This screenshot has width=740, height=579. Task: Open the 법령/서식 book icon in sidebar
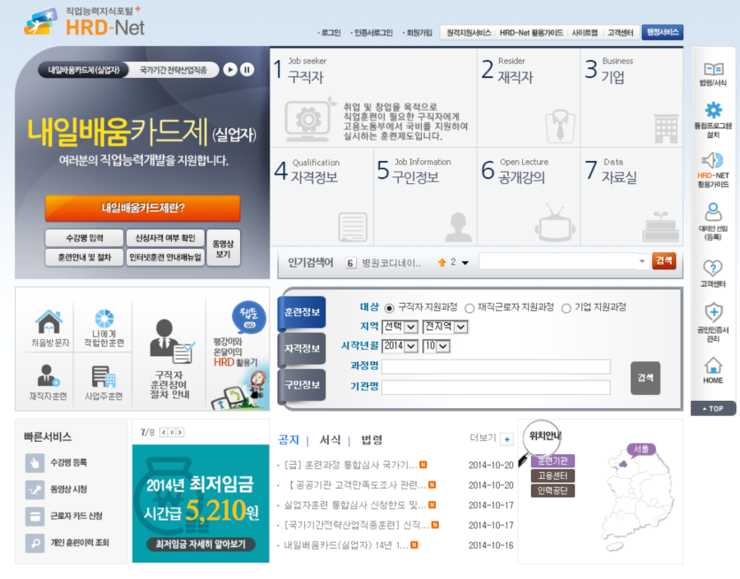click(713, 69)
